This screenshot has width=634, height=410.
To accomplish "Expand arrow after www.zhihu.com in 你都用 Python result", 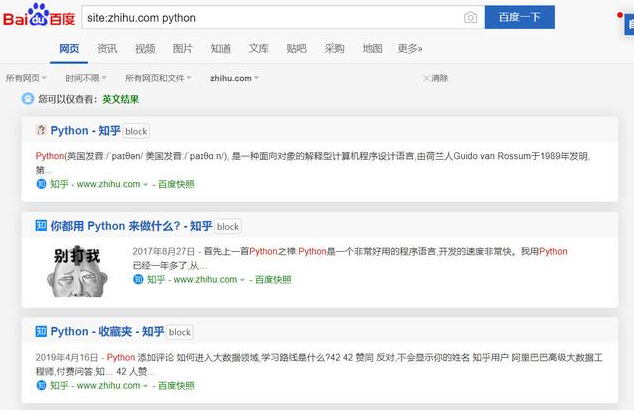I will (242, 280).
